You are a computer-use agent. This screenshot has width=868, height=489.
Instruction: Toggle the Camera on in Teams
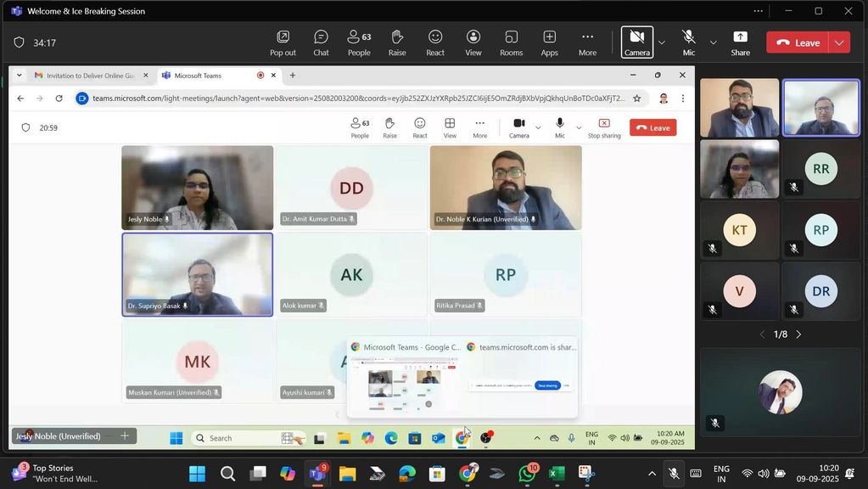tap(636, 42)
